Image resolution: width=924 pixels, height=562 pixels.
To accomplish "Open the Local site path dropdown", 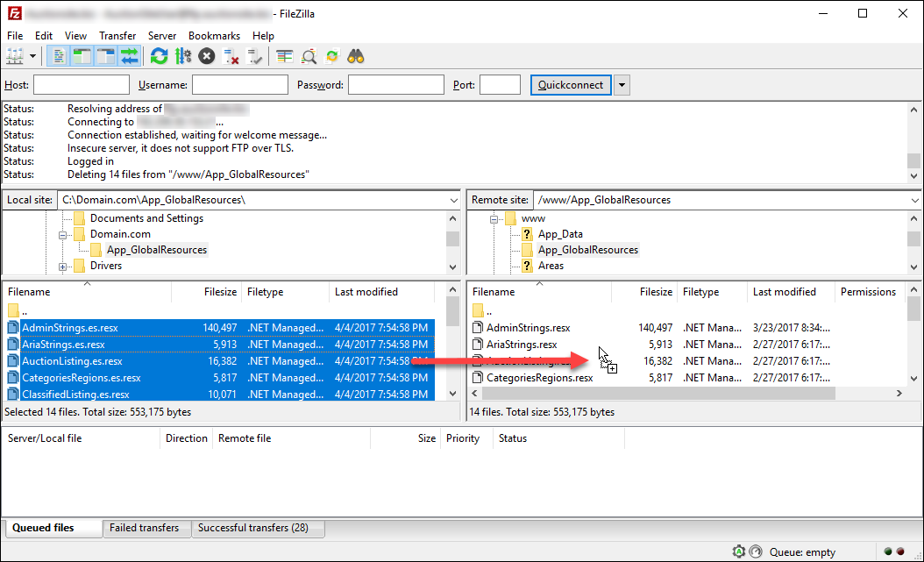I will click(x=454, y=200).
